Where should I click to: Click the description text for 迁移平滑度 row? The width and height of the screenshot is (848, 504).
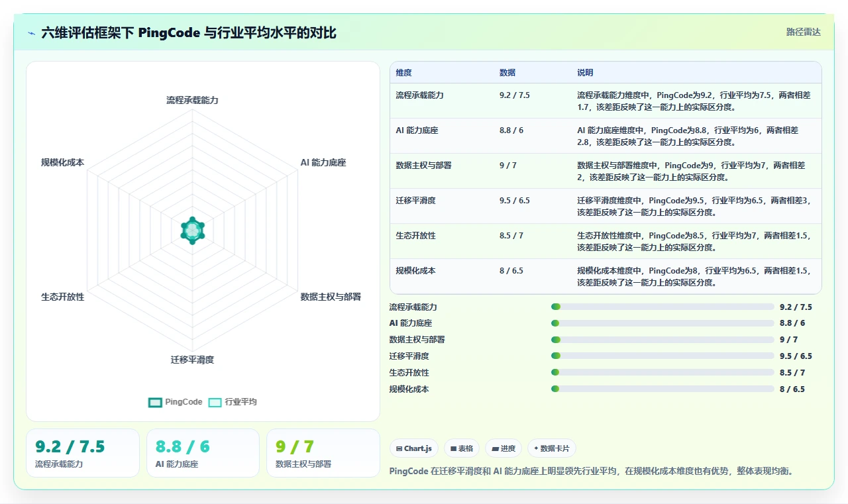(x=694, y=206)
